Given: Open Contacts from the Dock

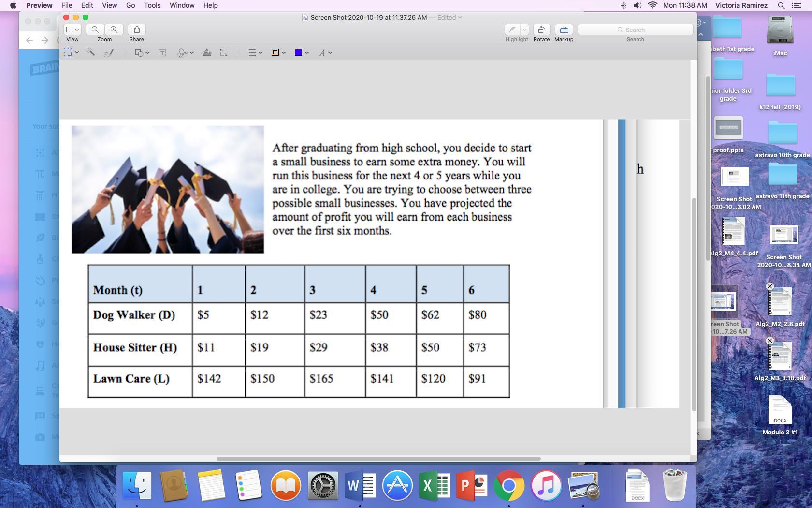Looking at the screenshot, I should pos(174,485).
